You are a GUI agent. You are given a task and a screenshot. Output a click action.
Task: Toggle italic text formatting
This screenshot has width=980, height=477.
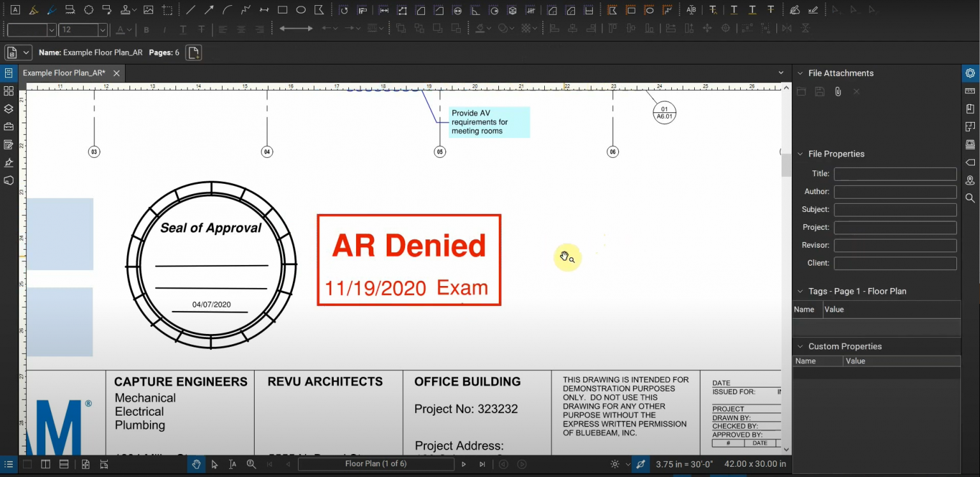click(164, 30)
